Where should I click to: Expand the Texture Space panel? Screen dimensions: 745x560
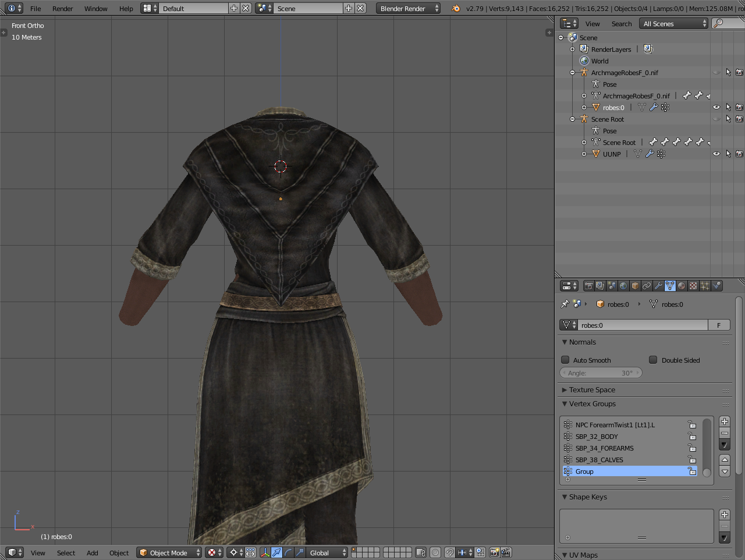[x=565, y=390]
